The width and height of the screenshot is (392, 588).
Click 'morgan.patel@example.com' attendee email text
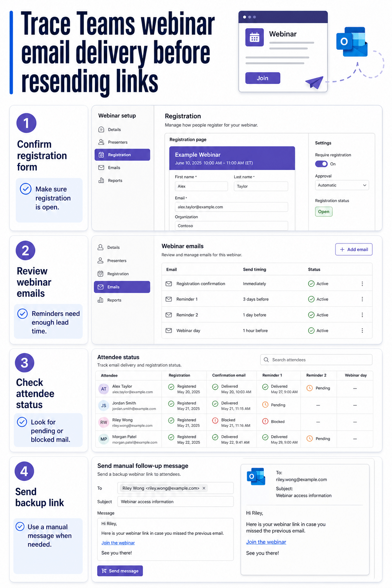click(x=135, y=443)
